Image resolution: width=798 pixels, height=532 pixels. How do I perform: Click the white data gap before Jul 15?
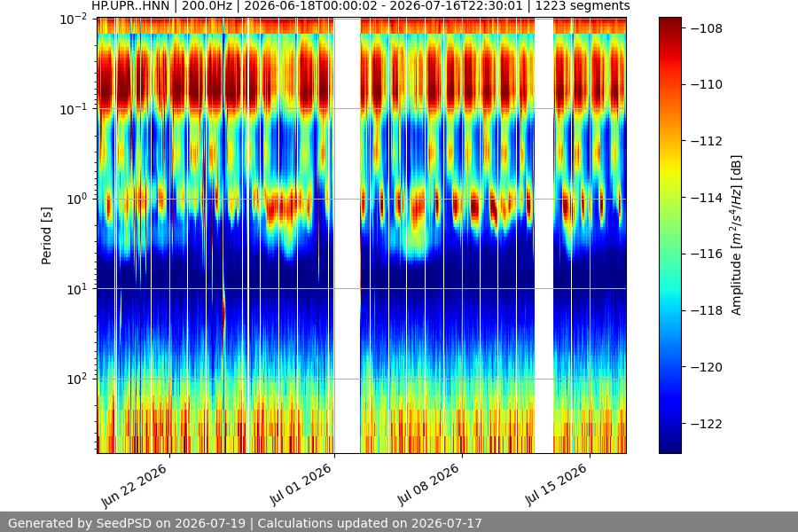(x=544, y=235)
